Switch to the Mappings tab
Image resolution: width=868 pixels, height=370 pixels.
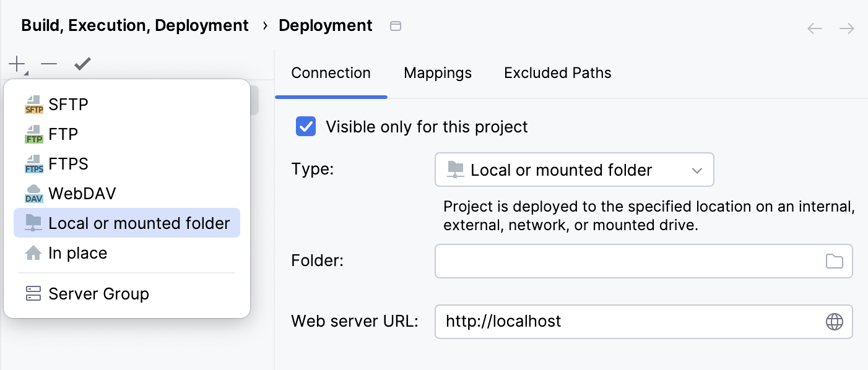click(437, 72)
